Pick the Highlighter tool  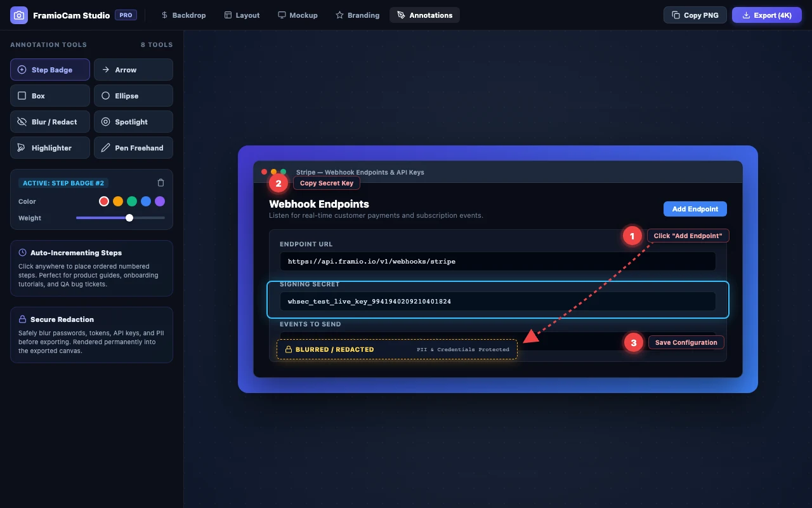coord(50,148)
